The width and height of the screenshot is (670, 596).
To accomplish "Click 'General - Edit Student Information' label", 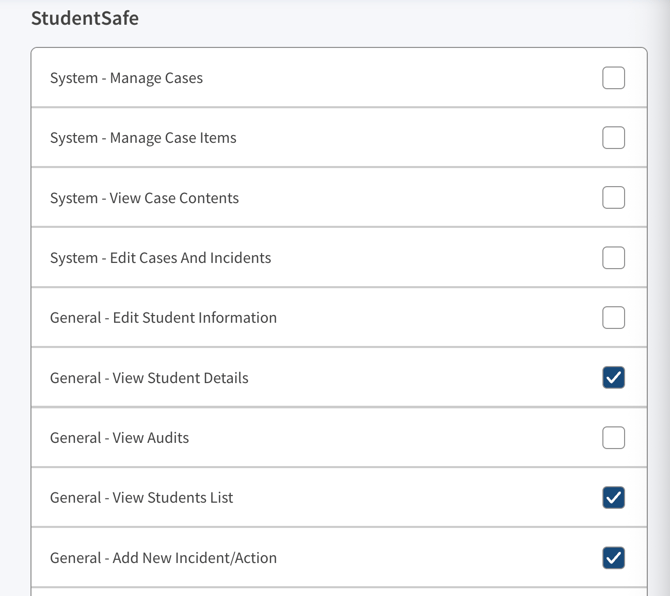I will pyautogui.click(x=163, y=318).
